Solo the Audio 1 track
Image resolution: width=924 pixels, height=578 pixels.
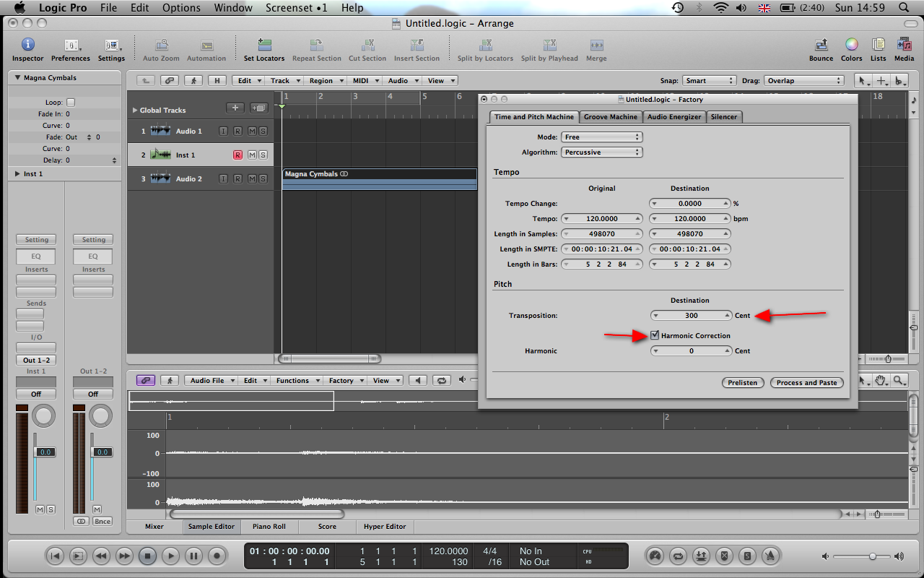pyautogui.click(x=263, y=131)
